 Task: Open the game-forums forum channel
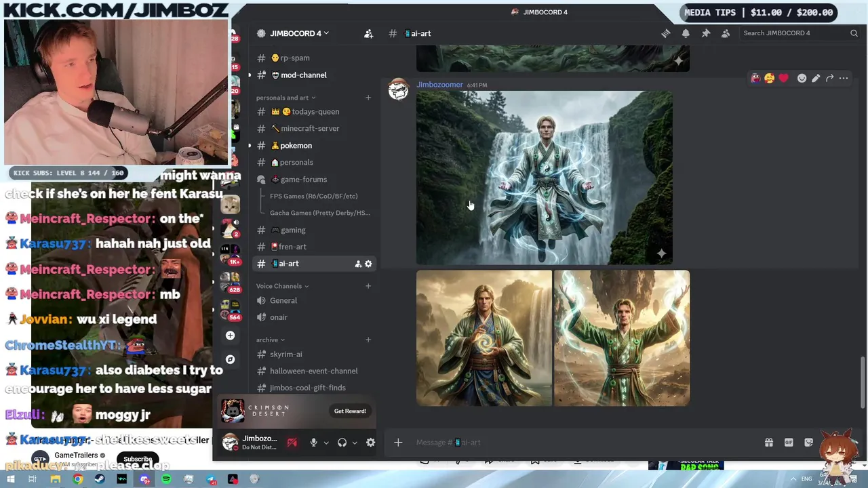coord(313,180)
